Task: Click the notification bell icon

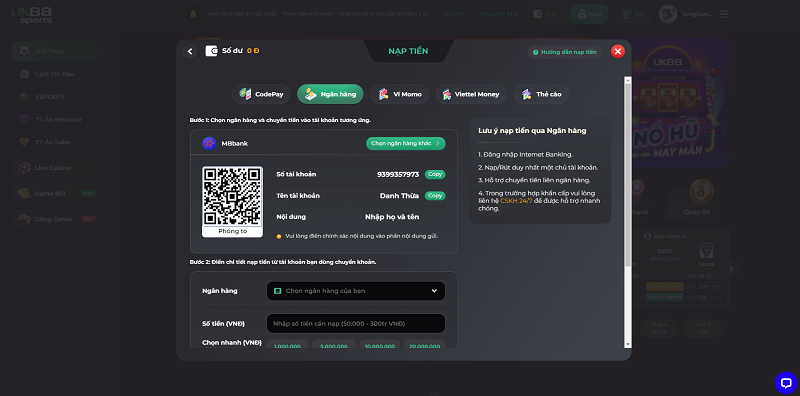Action: 193,14
